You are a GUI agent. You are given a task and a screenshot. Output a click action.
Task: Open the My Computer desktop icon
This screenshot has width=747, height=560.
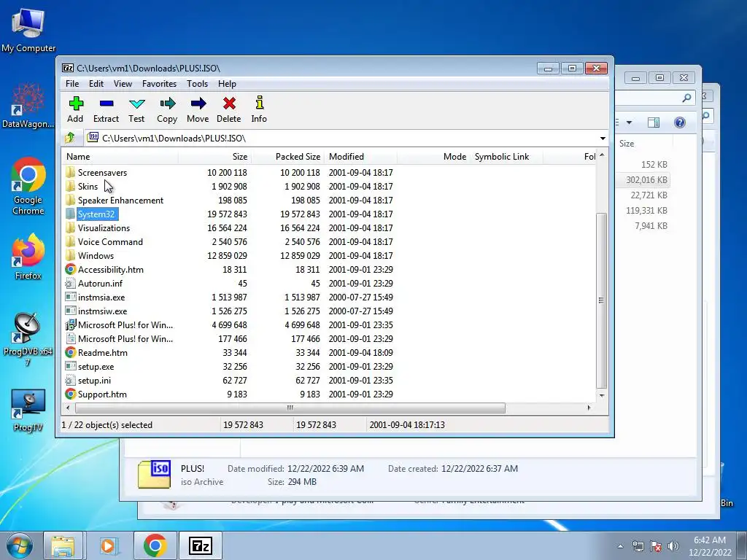(x=28, y=30)
